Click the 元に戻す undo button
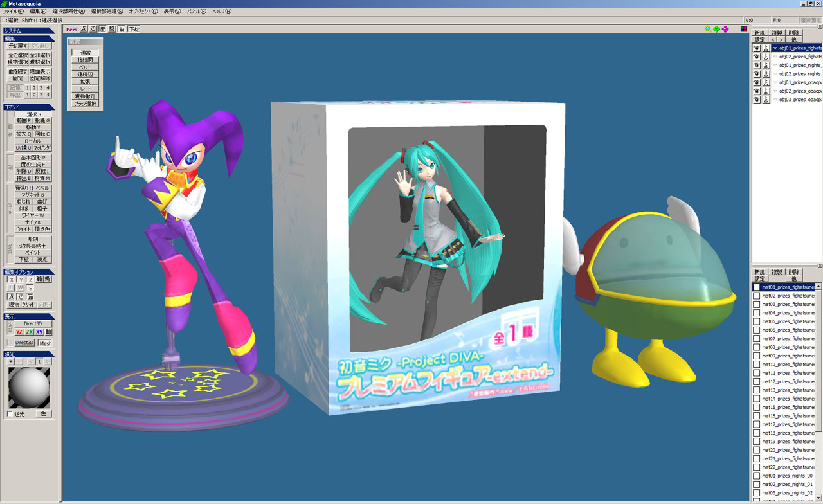The image size is (823, 504). click(x=18, y=46)
